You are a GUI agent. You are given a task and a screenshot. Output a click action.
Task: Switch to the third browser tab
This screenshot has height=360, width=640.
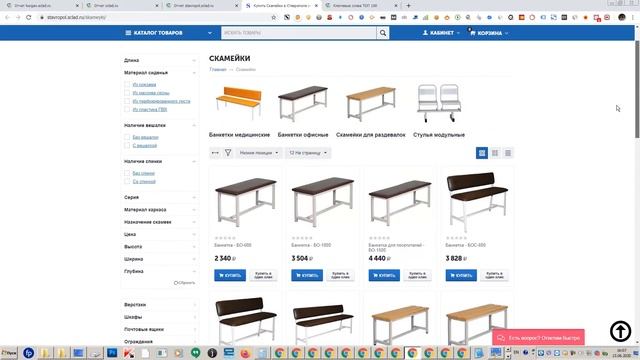click(x=201, y=6)
